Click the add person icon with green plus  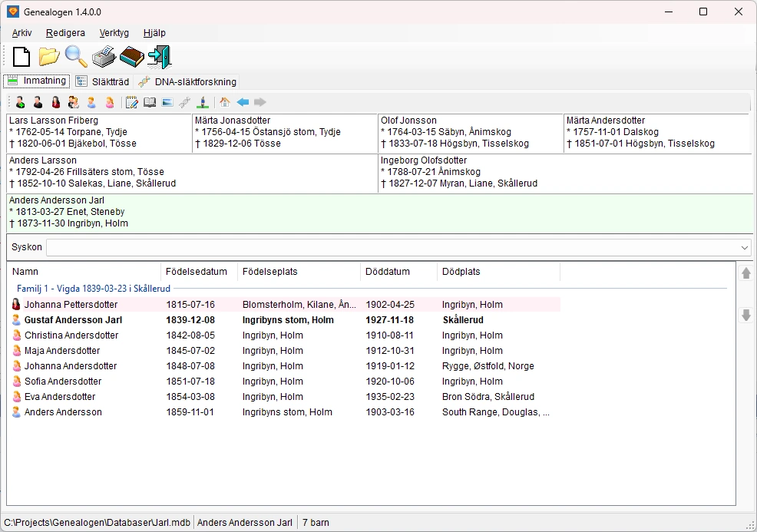point(20,102)
